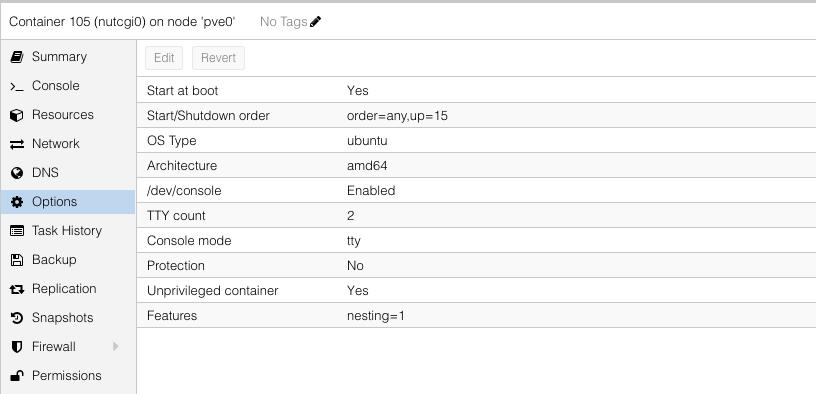The width and height of the screenshot is (816, 394).
Task: Click the Summary book icon
Action: tap(17, 57)
